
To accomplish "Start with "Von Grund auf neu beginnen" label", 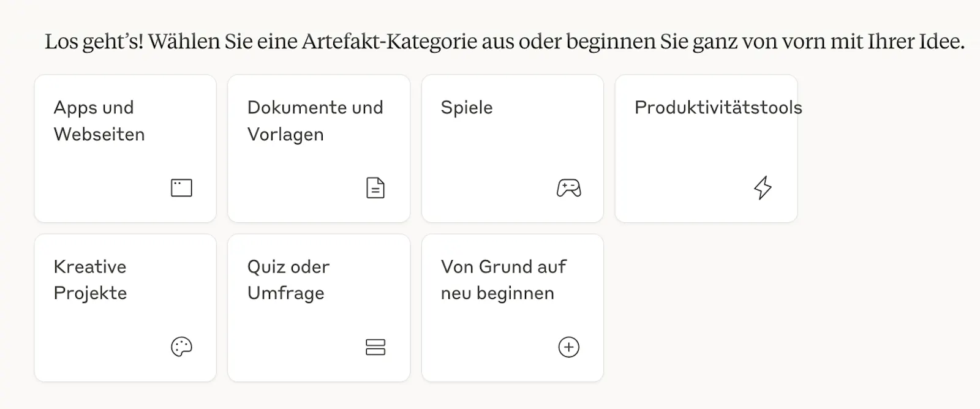I will click(503, 280).
